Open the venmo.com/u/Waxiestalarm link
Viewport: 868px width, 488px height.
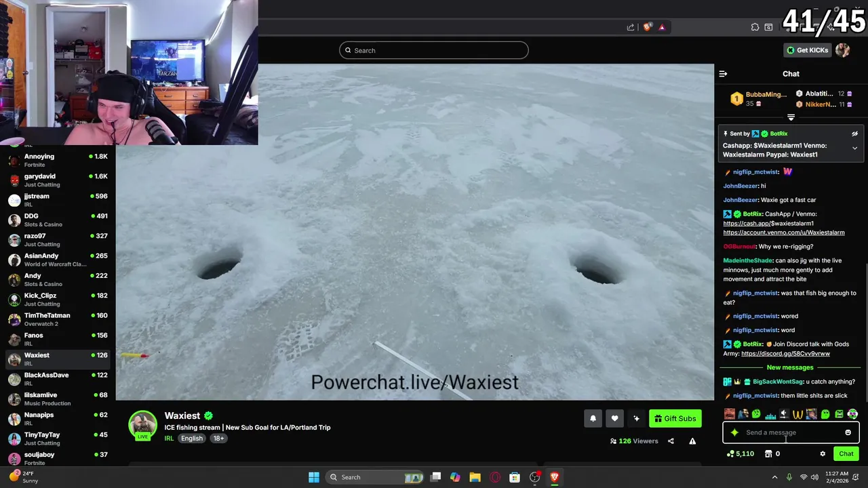[x=784, y=232]
